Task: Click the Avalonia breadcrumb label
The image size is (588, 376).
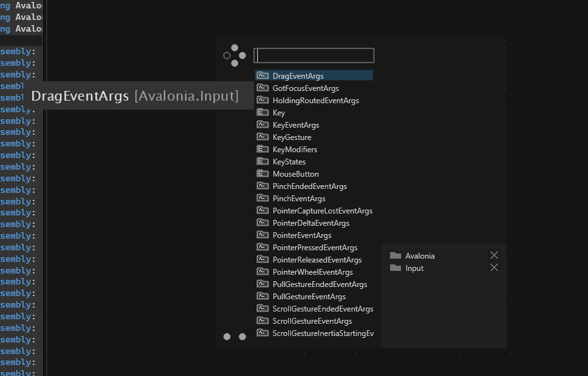Action: 420,256
